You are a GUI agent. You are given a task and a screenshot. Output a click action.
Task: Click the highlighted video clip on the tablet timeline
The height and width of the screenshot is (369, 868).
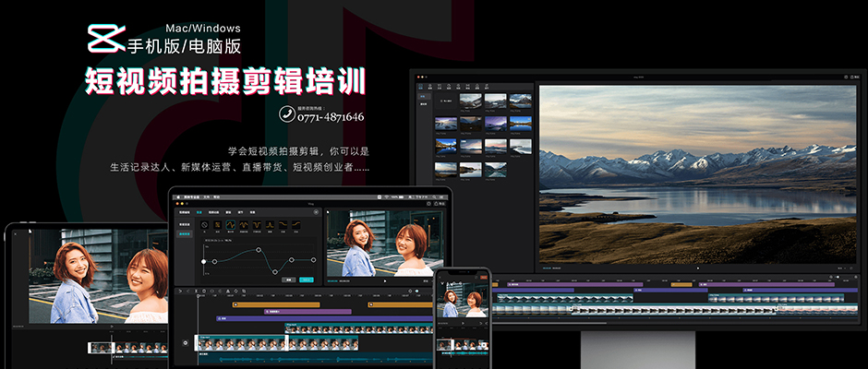coord(101,348)
